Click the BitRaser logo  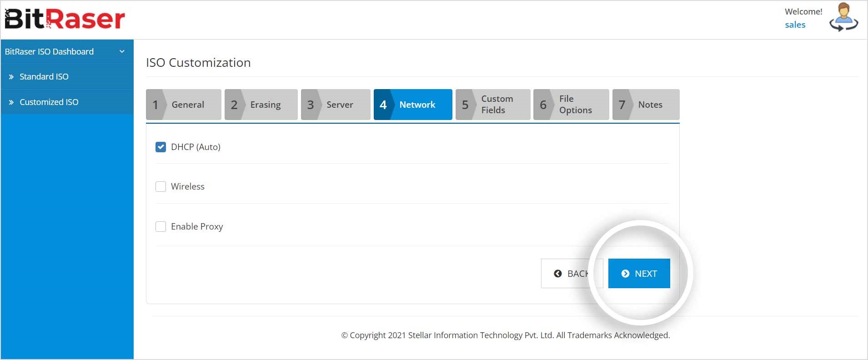[x=65, y=19]
